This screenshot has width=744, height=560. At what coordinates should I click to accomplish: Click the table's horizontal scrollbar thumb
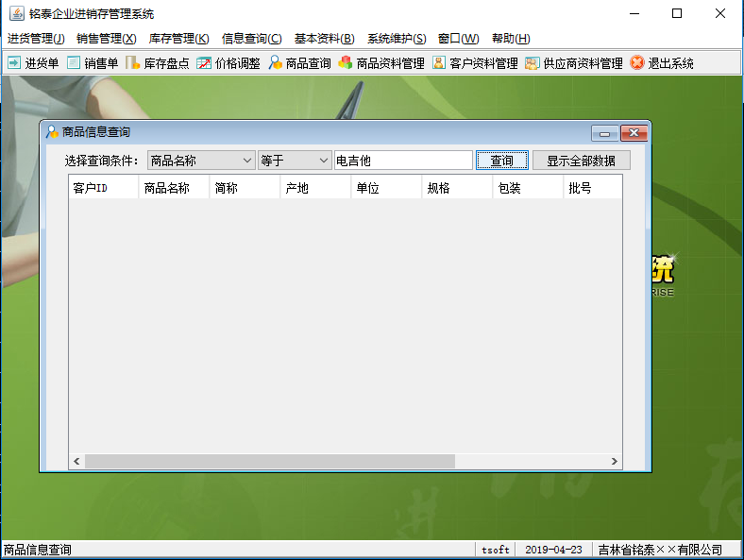point(269,461)
